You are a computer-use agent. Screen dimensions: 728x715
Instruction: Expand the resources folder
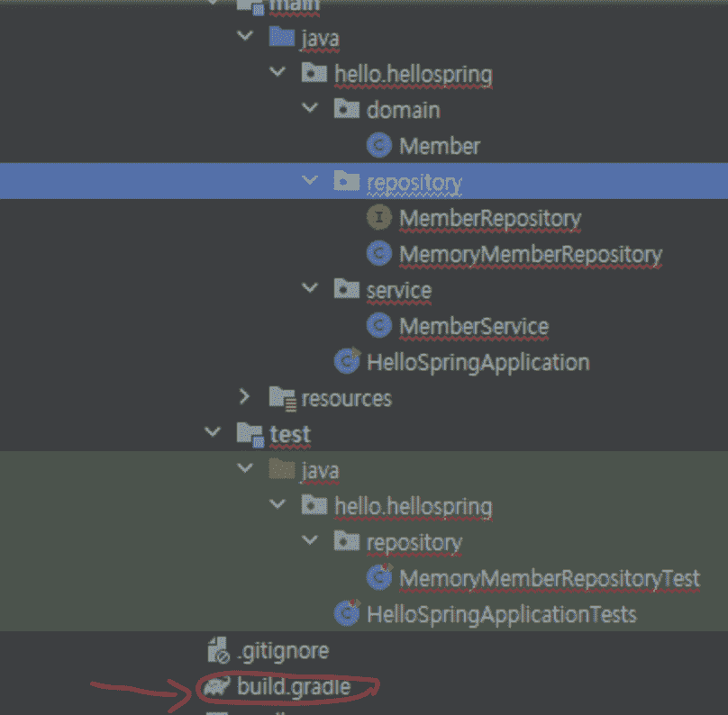click(x=245, y=397)
